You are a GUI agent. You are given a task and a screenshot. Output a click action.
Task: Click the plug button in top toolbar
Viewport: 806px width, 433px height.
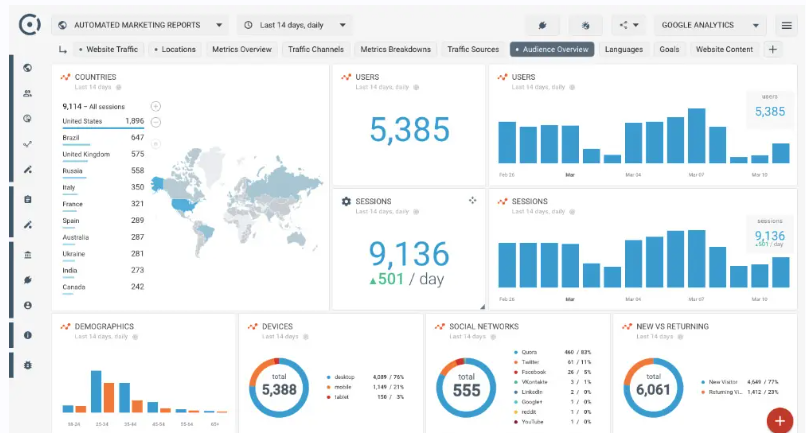coord(542,25)
